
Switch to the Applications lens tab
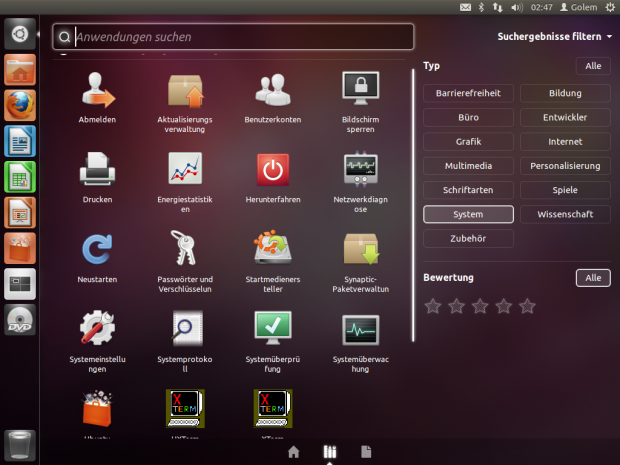[330, 452]
